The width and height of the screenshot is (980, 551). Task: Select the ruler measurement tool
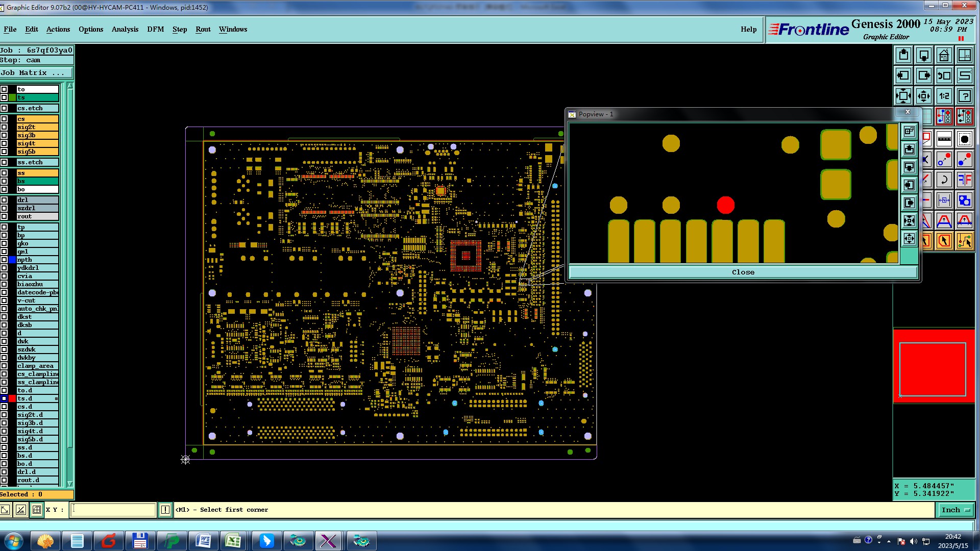click(x=944, y=138)
